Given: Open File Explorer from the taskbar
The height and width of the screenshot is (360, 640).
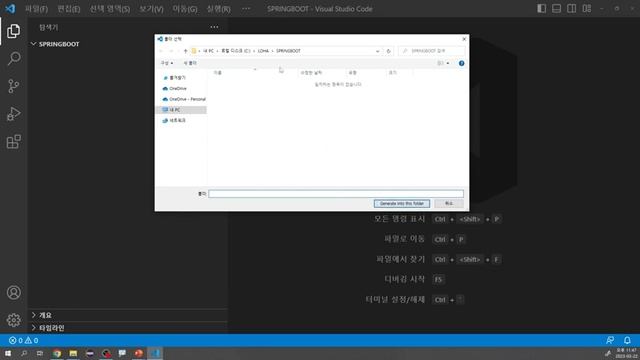Looking at the screenshot, I should tap(73, 353).
